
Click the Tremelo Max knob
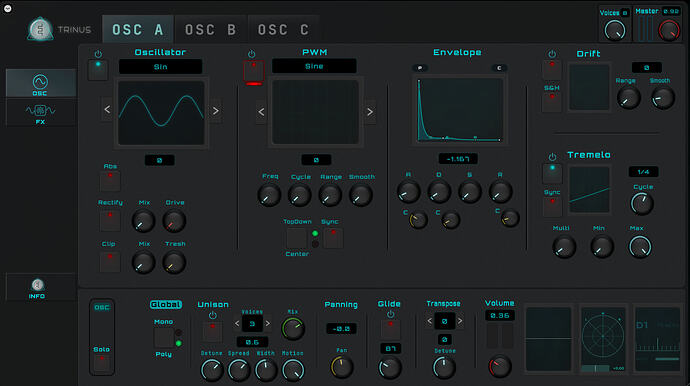pos(640,246)
